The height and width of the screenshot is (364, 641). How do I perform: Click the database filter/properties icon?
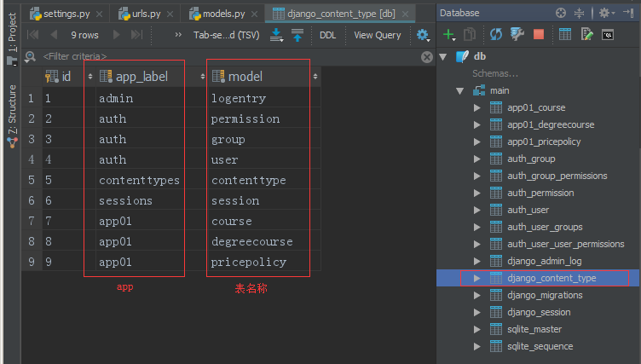[517, 35]
